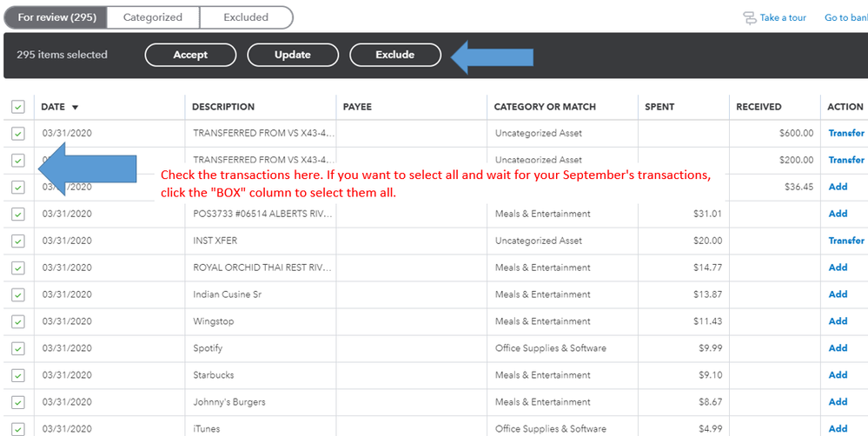Open the Categorized tab
Image resolution: width=868 pixels, height=436 pixels.
tap(153, 17)
